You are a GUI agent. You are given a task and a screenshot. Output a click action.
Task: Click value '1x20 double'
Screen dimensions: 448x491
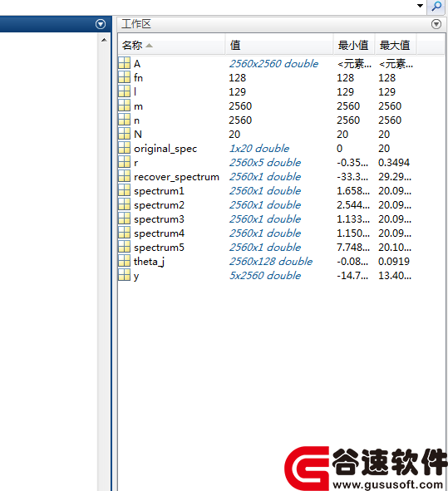click(x=259, y=149)
